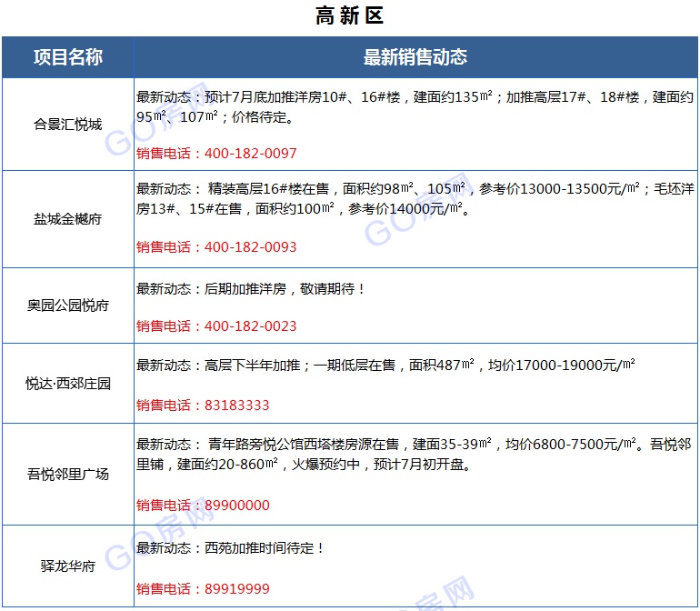
Task: Click project name 悦达·西郊庄园
Action: click(x=68, y=383)
